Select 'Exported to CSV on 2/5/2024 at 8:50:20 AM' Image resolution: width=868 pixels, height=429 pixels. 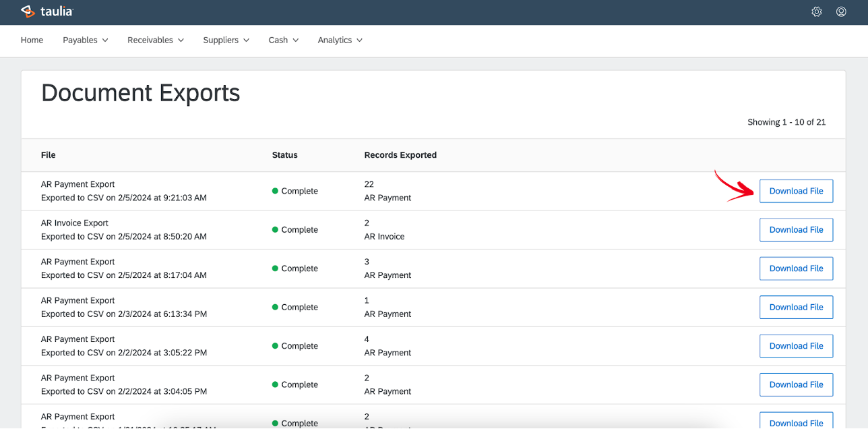click(x=124, y=237)
